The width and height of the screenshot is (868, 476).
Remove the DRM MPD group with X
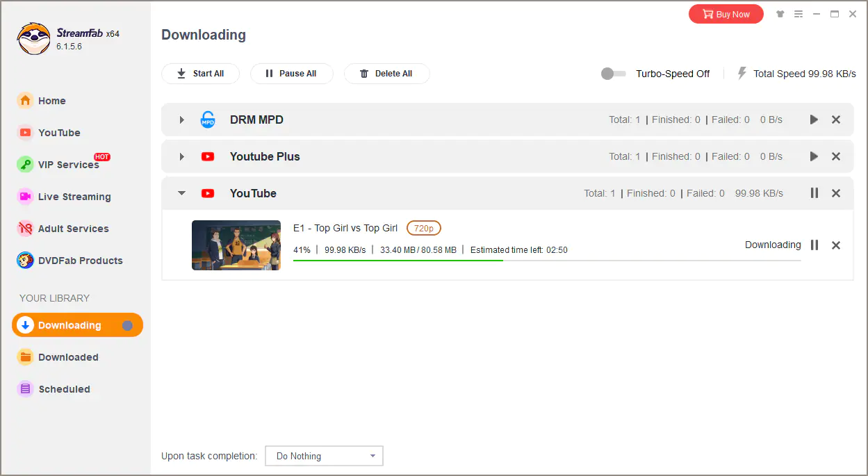[x=836, y=120]
